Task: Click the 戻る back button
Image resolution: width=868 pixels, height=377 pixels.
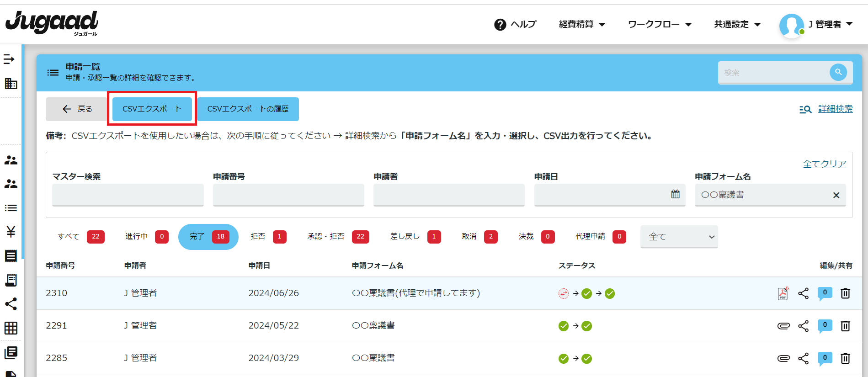Action: pos(78,109)
